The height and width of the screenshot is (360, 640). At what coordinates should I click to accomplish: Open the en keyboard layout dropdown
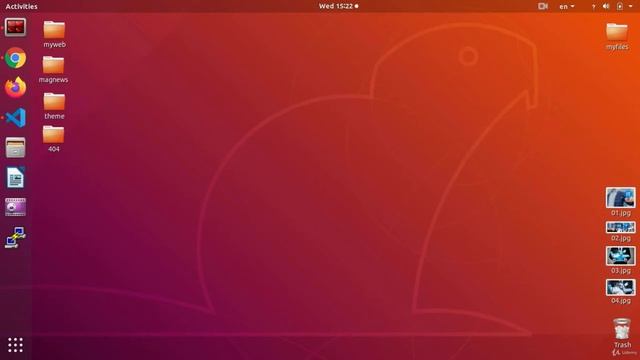(567, 7)
